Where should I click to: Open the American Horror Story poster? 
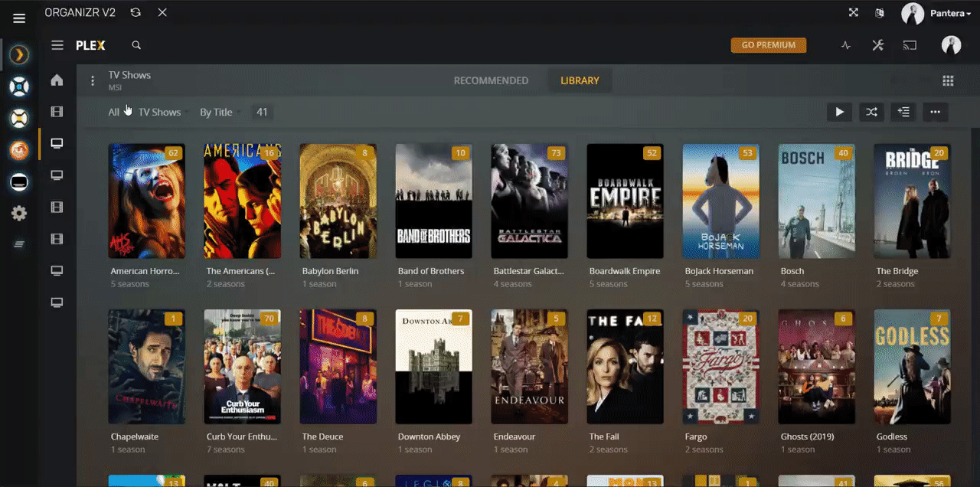(146, 201)
